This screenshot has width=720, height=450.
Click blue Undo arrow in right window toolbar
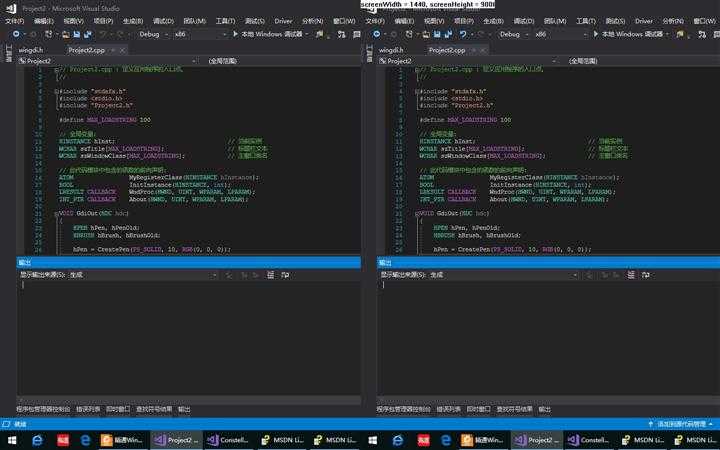point(463,34)
